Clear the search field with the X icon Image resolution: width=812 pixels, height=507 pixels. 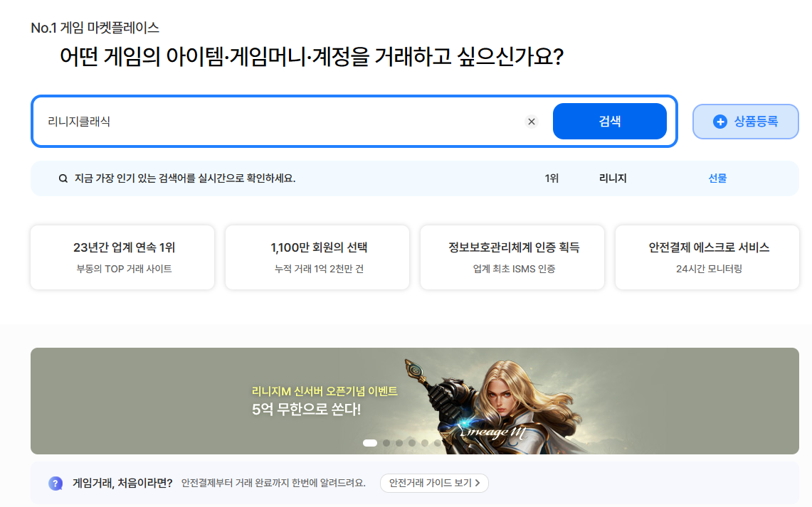pyautogui.click(x=532, y=122)
